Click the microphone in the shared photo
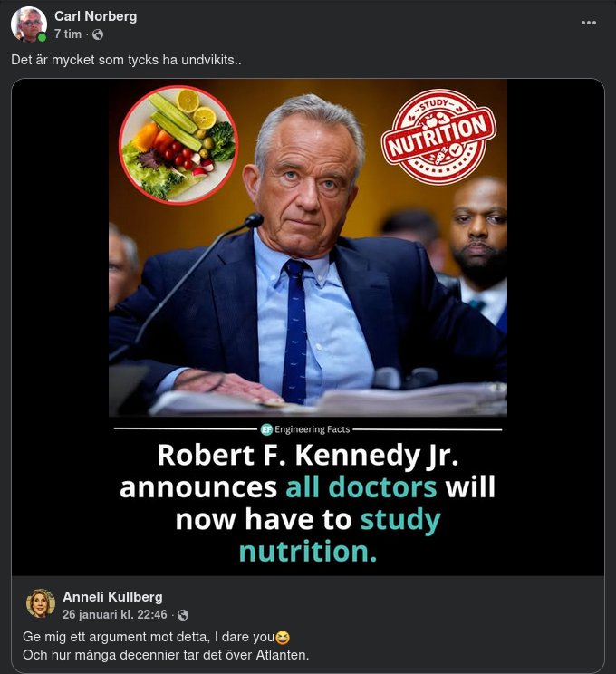 click(253, 220)
